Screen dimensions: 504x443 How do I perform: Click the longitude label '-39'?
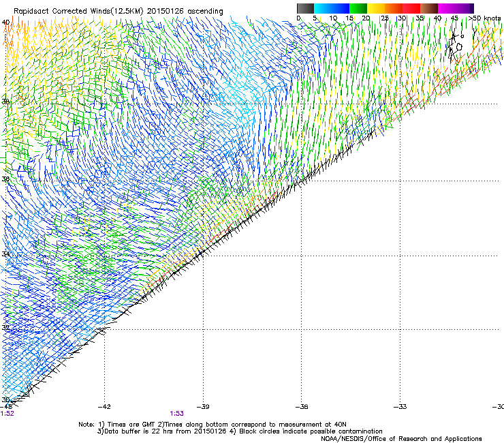(x=203, y=407)
